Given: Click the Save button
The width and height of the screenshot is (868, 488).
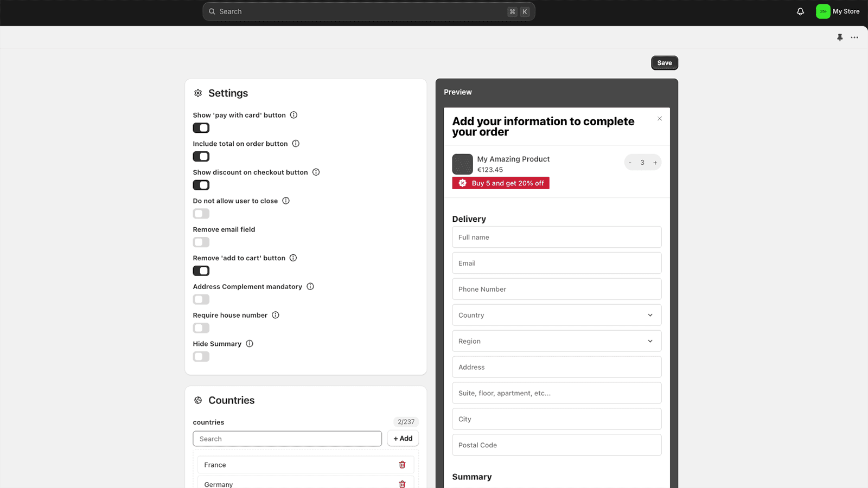Looking at the screenshot, I should coord(664,62).
